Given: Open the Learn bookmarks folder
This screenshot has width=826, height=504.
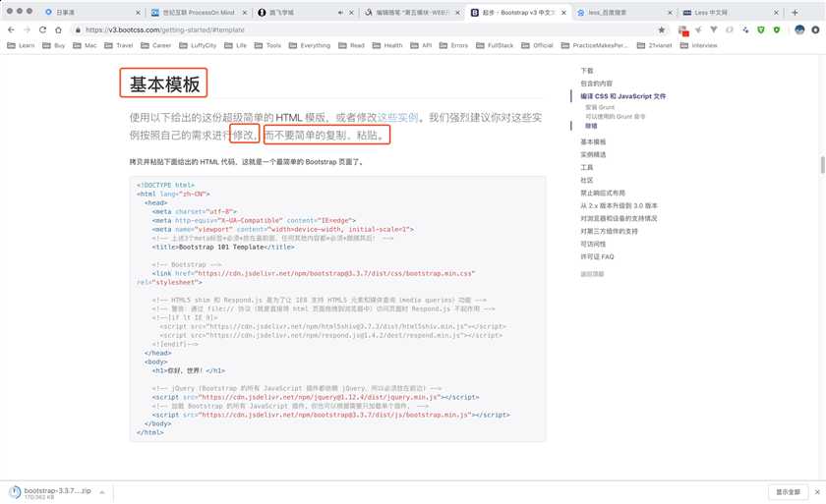Looking at the screenshot, I should (21, 46).
